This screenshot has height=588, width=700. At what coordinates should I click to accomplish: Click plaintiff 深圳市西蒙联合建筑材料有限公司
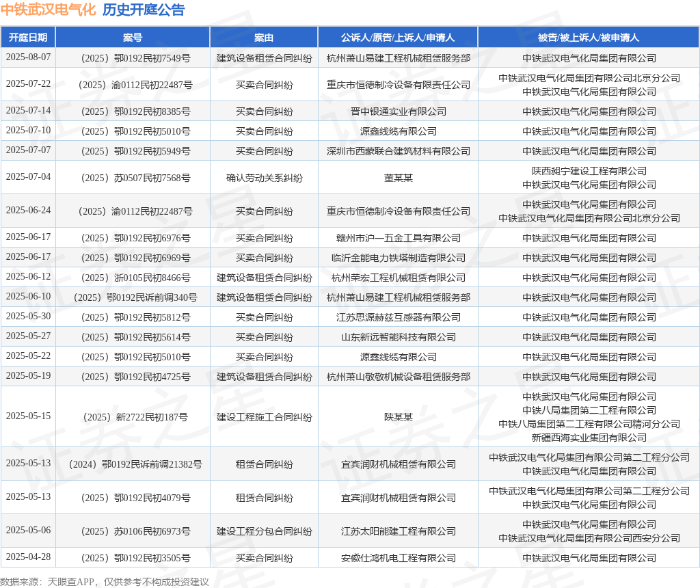coord(399,151)
